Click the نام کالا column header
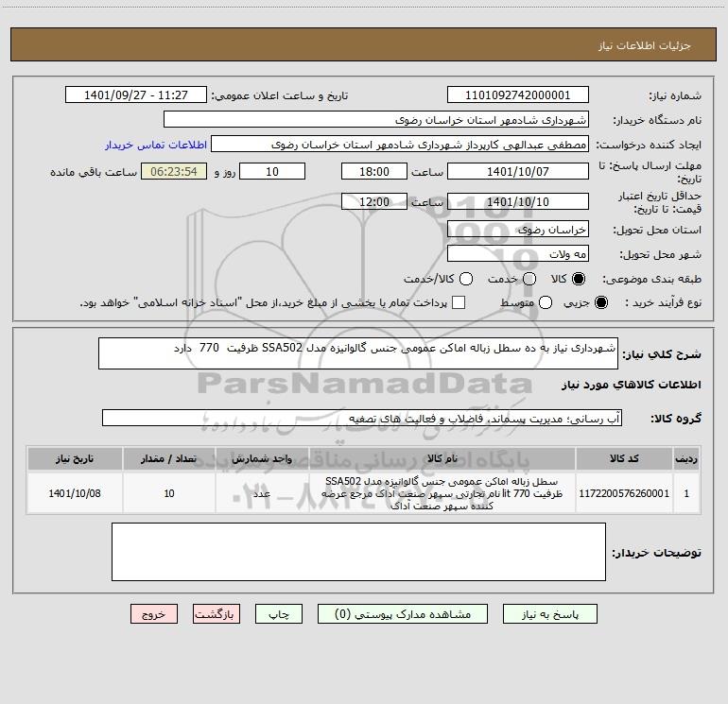The width and height of the screenshot is (728, 704). tap(442, 458)
